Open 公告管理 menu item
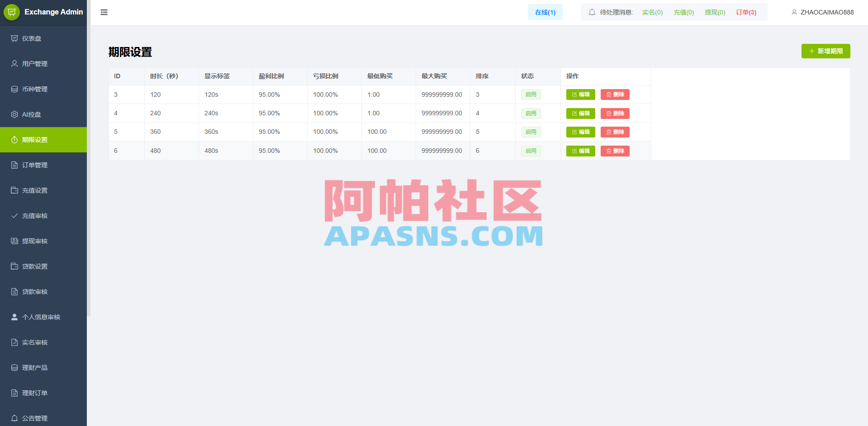Image resolution: width=868 pixels, height=426 pixels. (43, 417)
